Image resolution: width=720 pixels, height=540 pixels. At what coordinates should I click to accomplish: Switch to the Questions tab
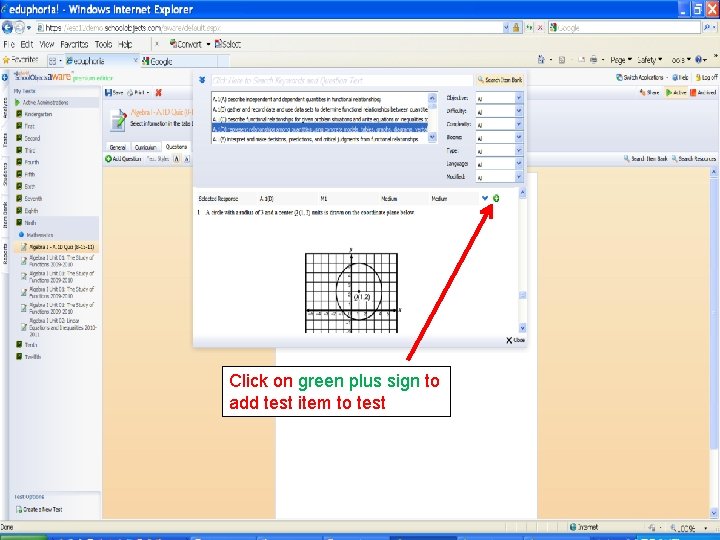tap(176, 146)
